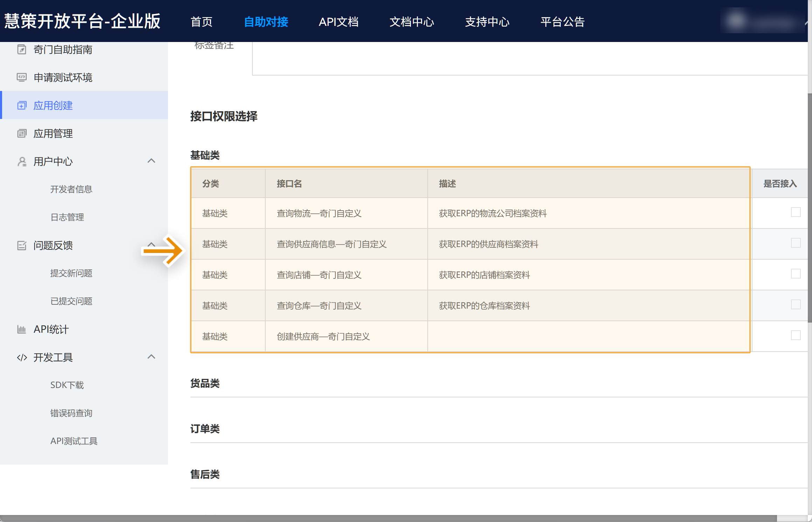Click the 开发工具 code brackets icon
812x522 pixels.
[22, 357]
